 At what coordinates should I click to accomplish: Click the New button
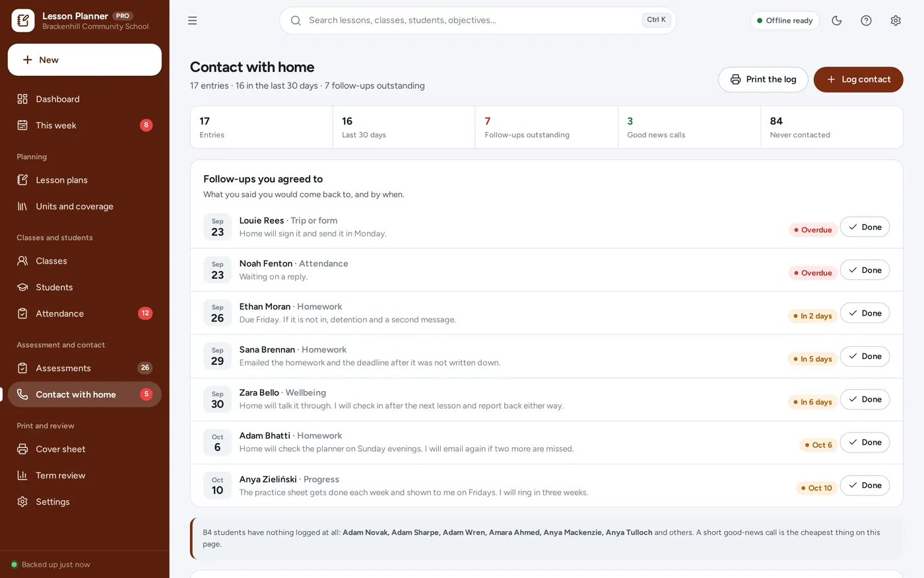[84, 60]
